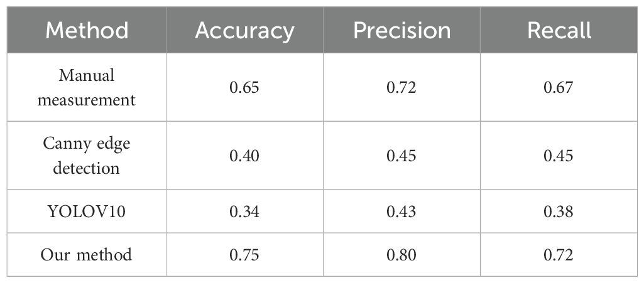
Task: Select the Recall column header
Action: 559,30
